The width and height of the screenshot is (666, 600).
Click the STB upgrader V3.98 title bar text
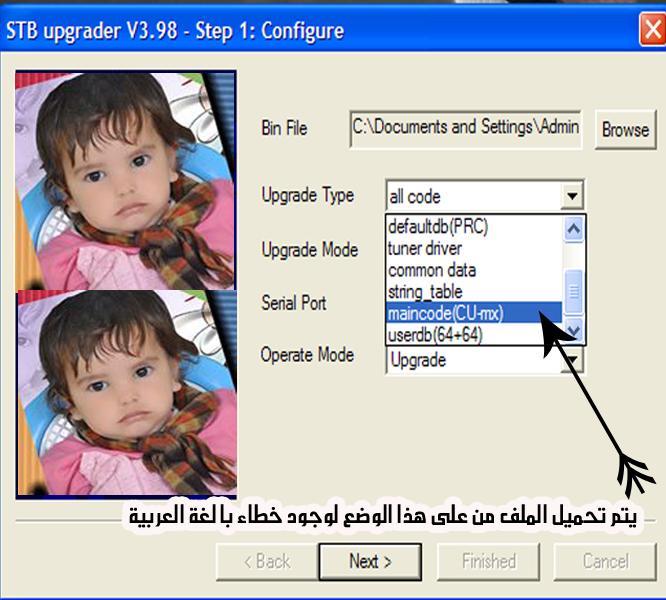pyautogui.click(x=175, y=31)
